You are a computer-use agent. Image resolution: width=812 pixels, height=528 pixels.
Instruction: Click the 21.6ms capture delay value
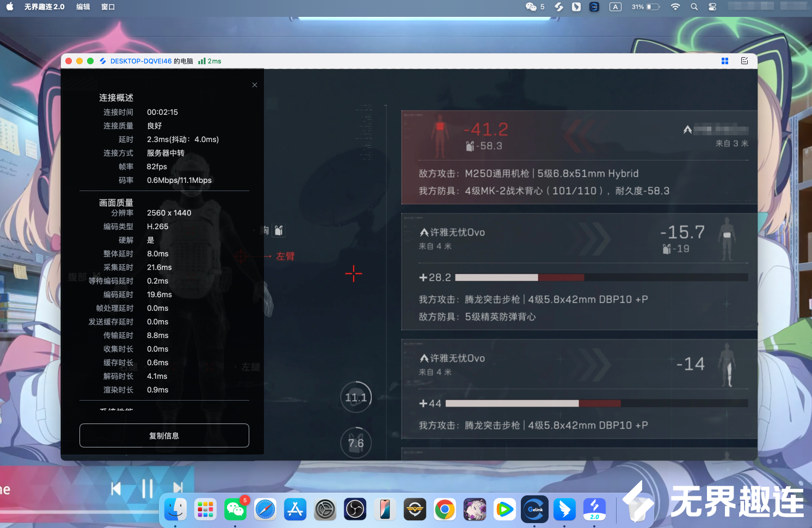click(159, 267)
